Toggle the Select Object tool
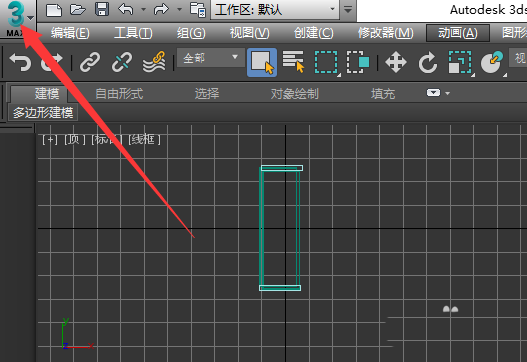527x362 pixels. [262, 62]
